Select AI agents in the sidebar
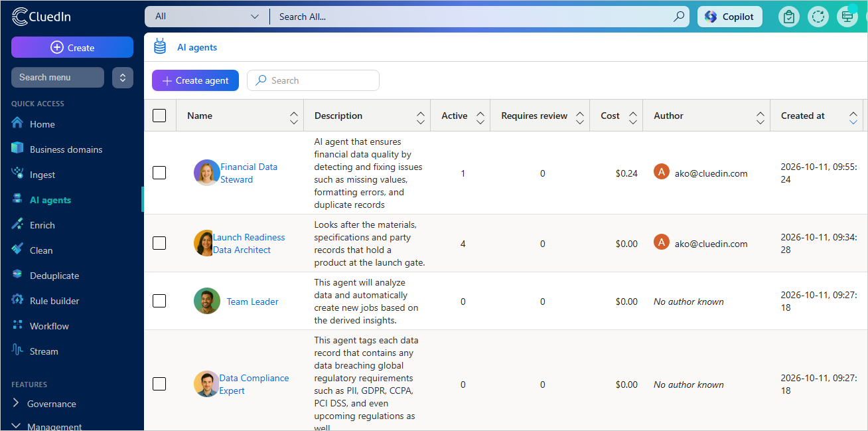Image resolution: width=868 pixels, height=431 pixels. pos(50,199)
